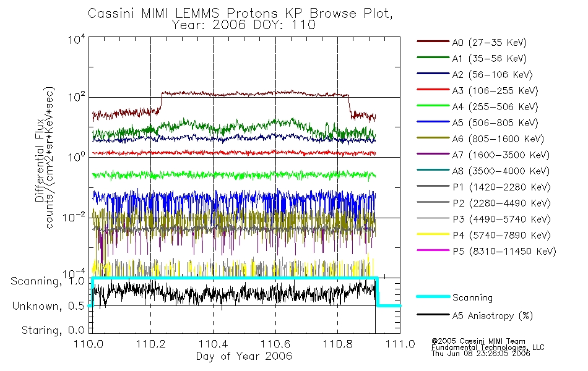This screenshot has width=588, height=371.
Task: Click the 10^-2 y-axis tick label
Action: [74, 218]
